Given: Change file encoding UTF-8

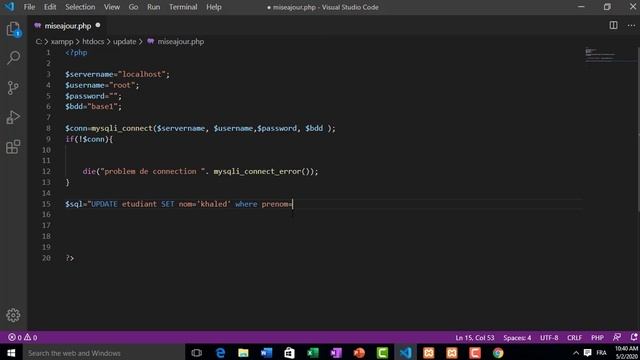Looking at the screenshot, I should [549, 338].
